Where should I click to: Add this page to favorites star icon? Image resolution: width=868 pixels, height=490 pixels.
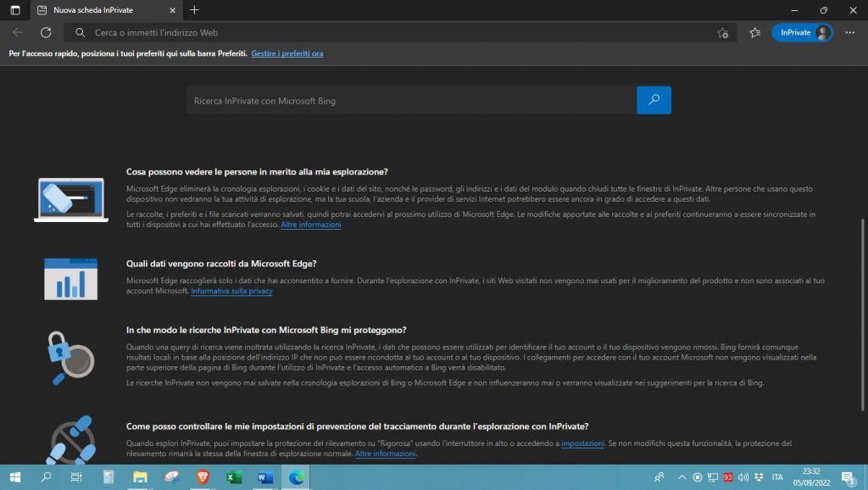tap(722, 33)
